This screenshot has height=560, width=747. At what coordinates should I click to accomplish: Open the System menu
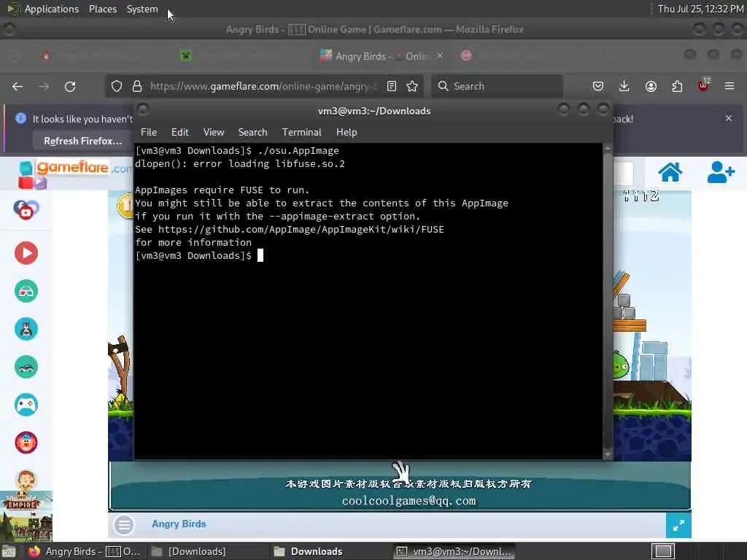pyautogui.click(x=142, y=9)
